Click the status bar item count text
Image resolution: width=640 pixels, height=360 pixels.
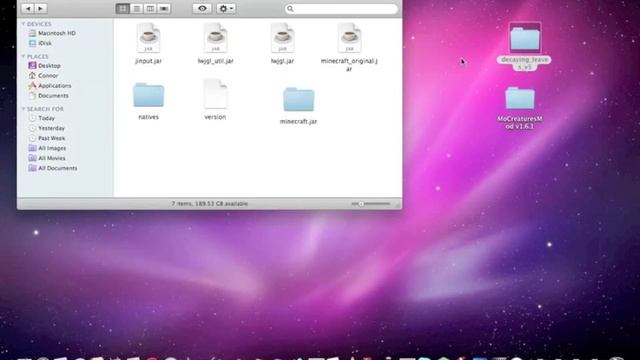click(210, 204)
